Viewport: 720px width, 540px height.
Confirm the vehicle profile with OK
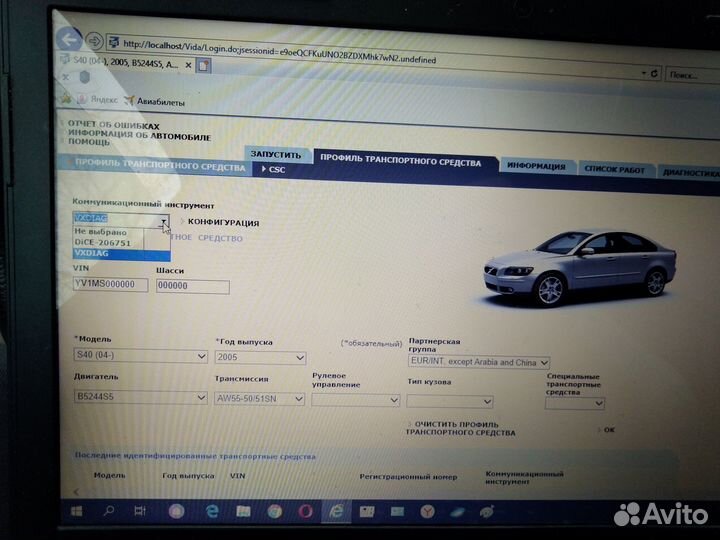608,430
